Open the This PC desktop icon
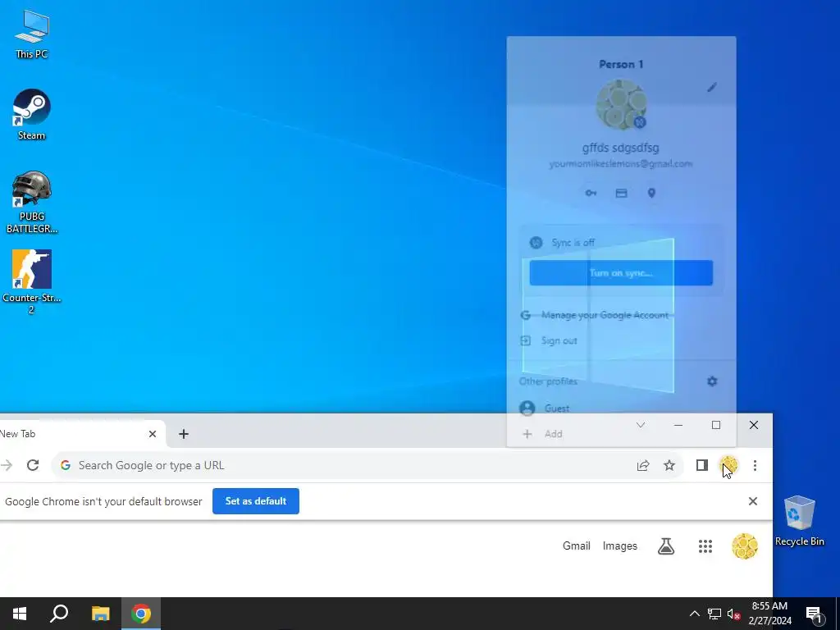The image size is (840, 630). [32, 33]
